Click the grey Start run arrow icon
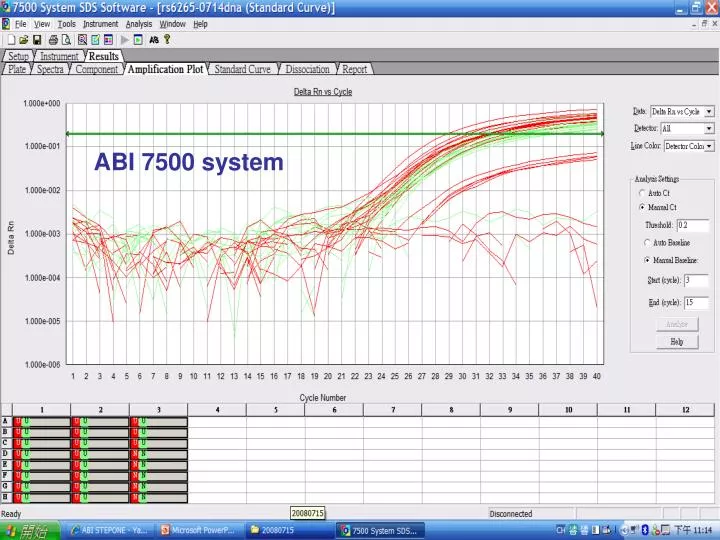 coord(124,40)
